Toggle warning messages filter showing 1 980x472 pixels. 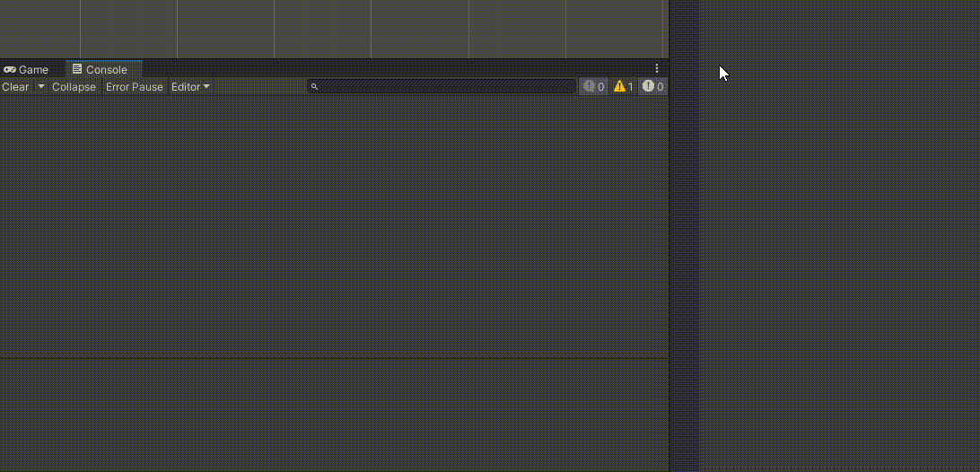(623, 87)
